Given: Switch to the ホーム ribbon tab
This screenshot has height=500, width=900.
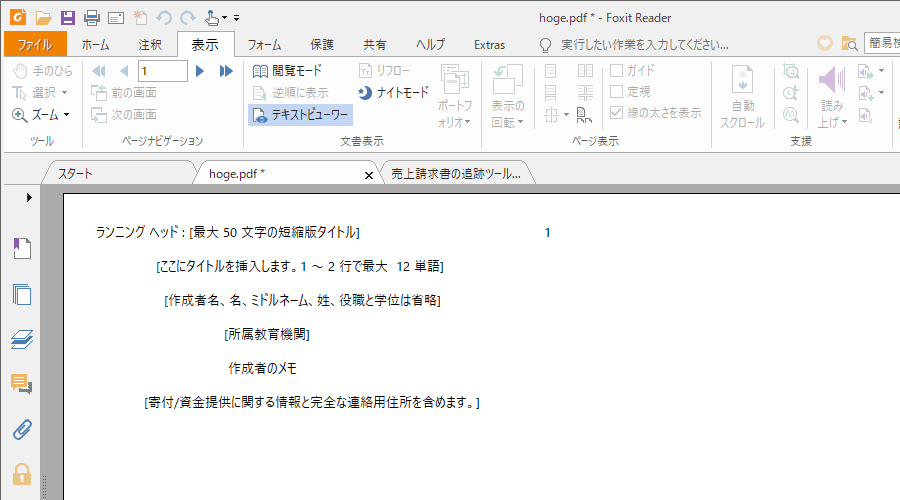Looking at the screenshot, I should tap(95, 44).
